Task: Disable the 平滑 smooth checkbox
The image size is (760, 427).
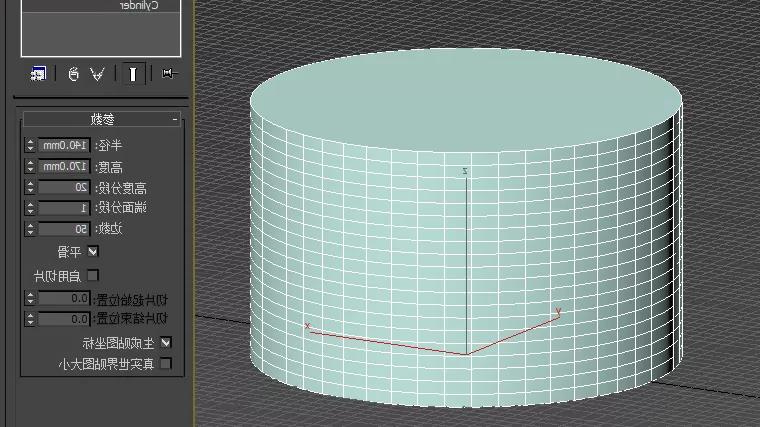Action: pyautogui.click(x=95, y=251)
